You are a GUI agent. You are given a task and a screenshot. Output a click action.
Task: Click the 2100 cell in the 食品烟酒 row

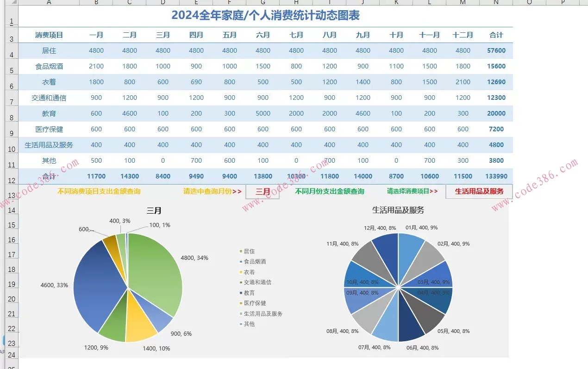point(96,67)
